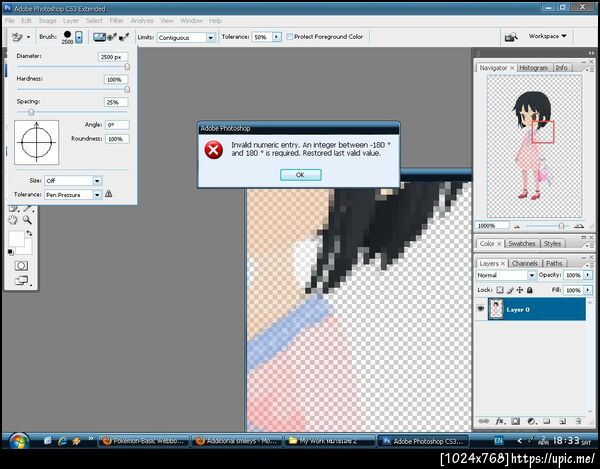Click the Diameter slider handle
The image size is (600, 469).
click(x=127, y=67)
